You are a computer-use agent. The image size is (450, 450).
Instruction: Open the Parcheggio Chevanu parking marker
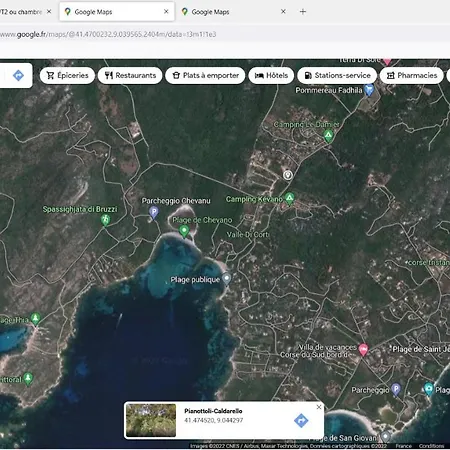pos(154,212)
